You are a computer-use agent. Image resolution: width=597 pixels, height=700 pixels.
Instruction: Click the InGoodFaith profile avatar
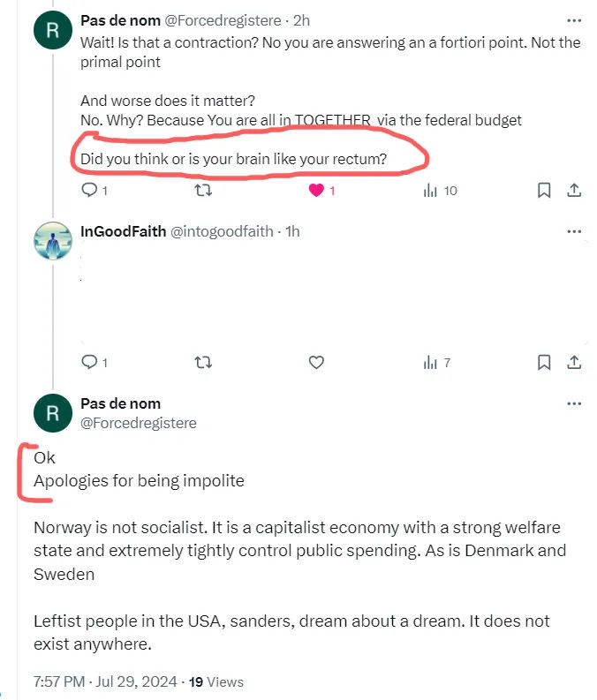tap(53, 241)
